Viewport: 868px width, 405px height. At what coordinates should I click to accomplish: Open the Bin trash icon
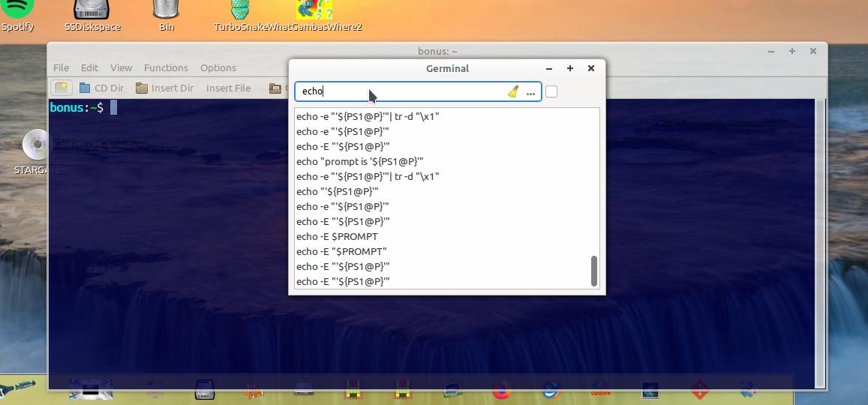pyautogui.click(x=166, y=10)
